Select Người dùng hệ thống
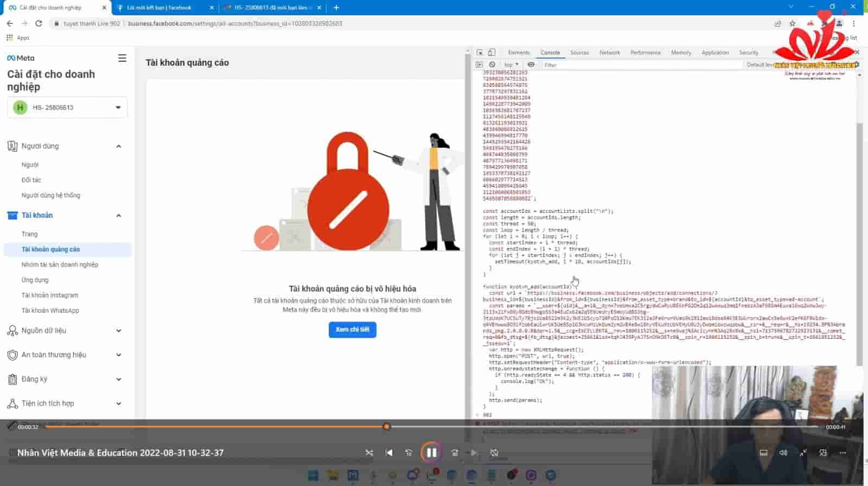Viewport: 868px width, 486px height. [x=50, y=195]
